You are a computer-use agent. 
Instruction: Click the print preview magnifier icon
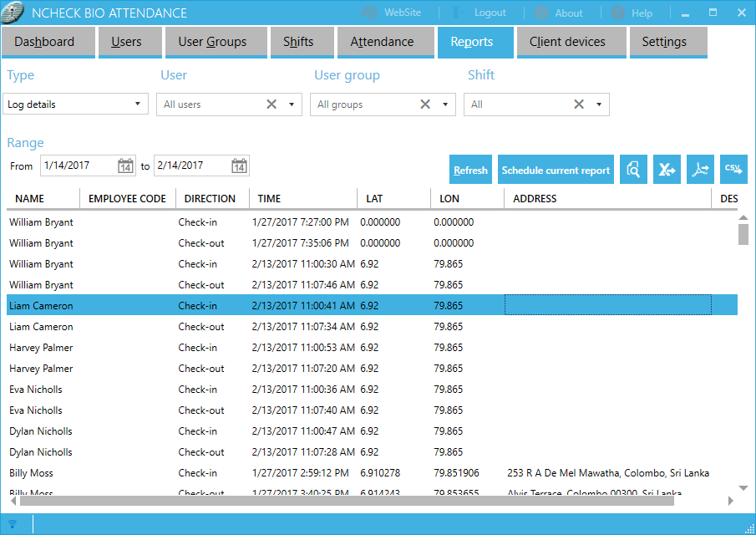[633, 170]
